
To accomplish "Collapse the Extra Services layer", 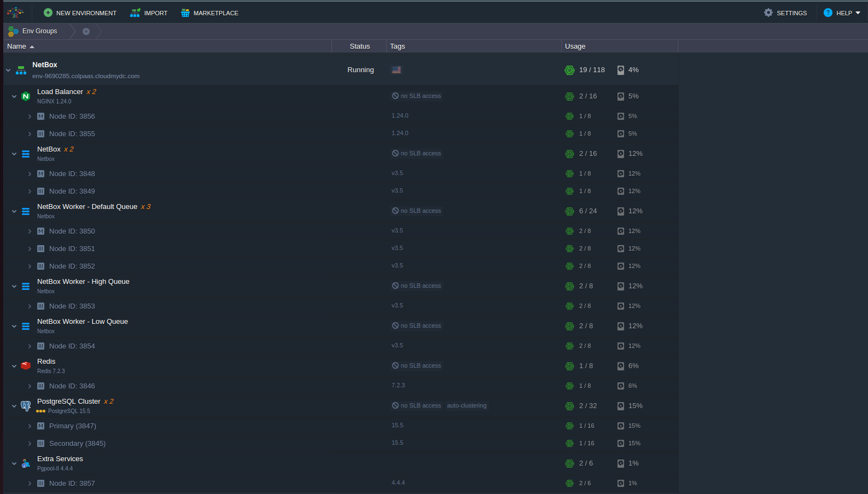I will pyautogui.click(x=14, y=463).
